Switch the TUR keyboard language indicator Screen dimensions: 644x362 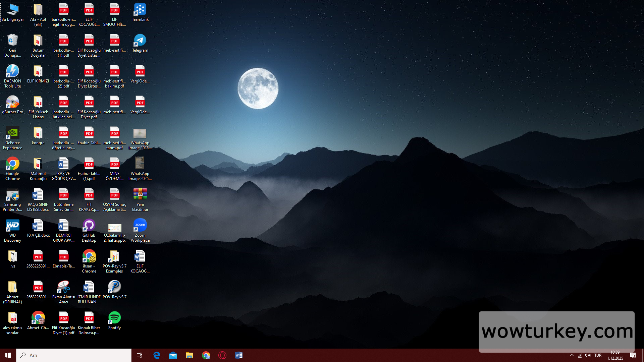point(598,355)
